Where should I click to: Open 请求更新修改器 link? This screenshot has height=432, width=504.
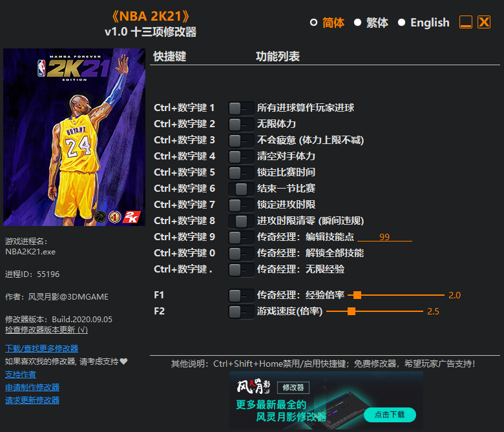32,400
